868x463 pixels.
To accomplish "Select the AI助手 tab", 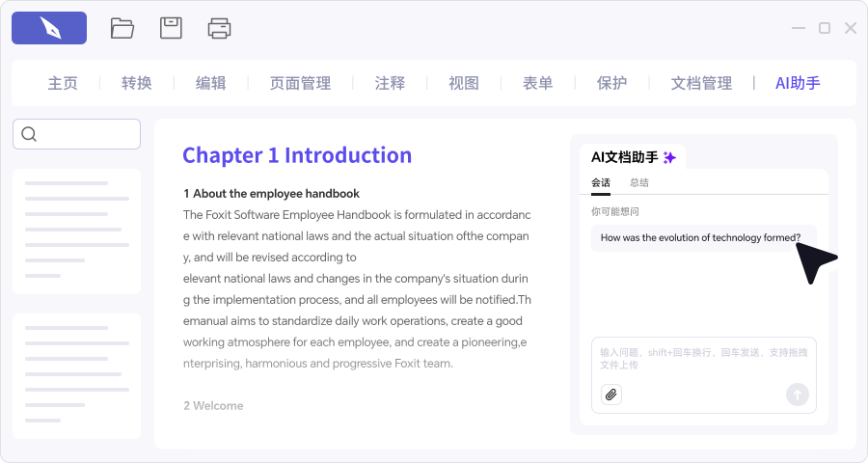I will 798,83.
